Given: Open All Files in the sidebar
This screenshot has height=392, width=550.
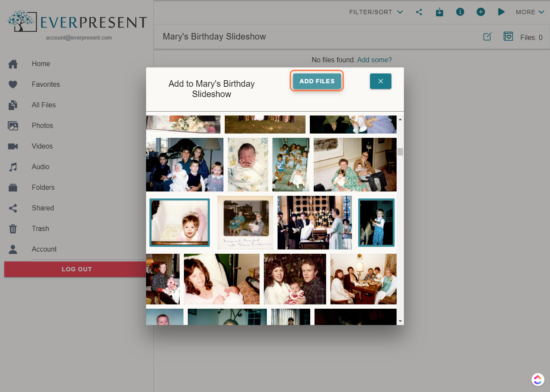Looking at the screenshot, I should coord(43,105).
